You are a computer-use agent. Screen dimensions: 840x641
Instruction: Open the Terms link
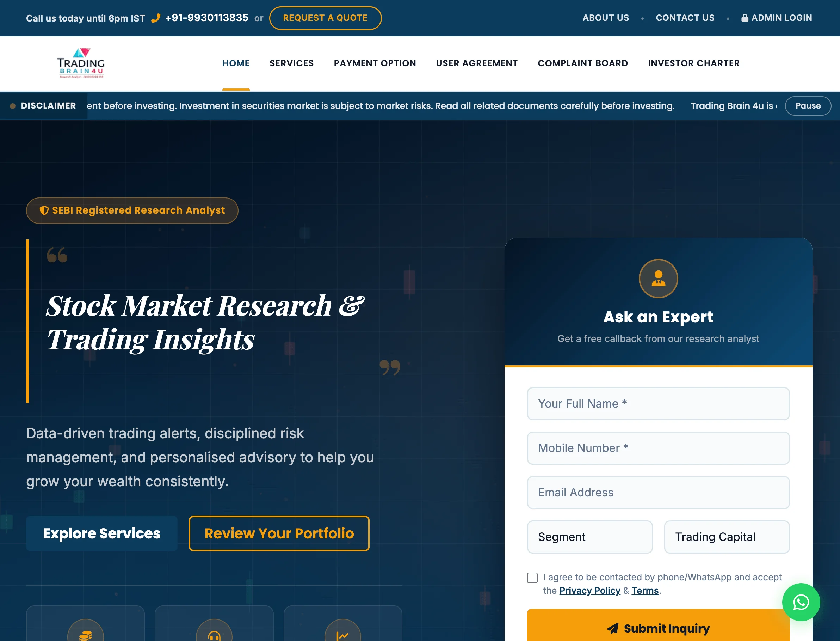645,591
